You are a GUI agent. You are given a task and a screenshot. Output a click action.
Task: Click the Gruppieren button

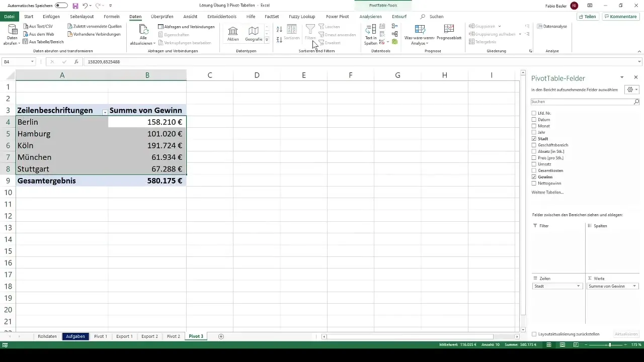point(482,26)
